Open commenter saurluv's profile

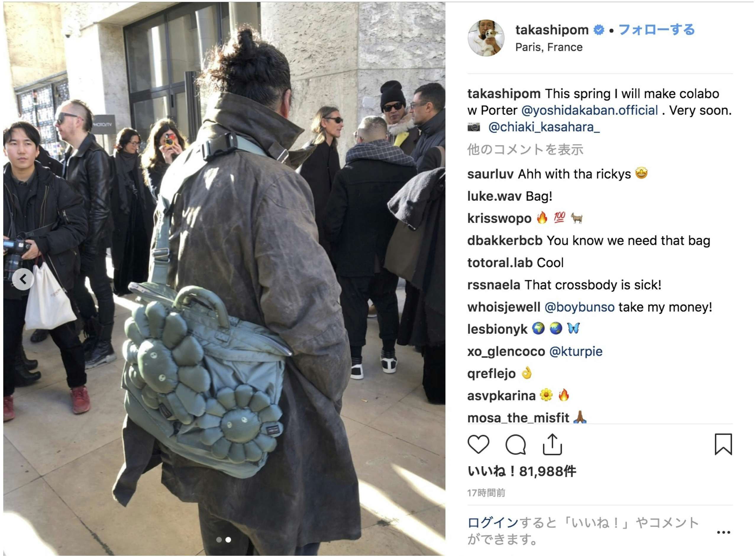pos(490,174)
